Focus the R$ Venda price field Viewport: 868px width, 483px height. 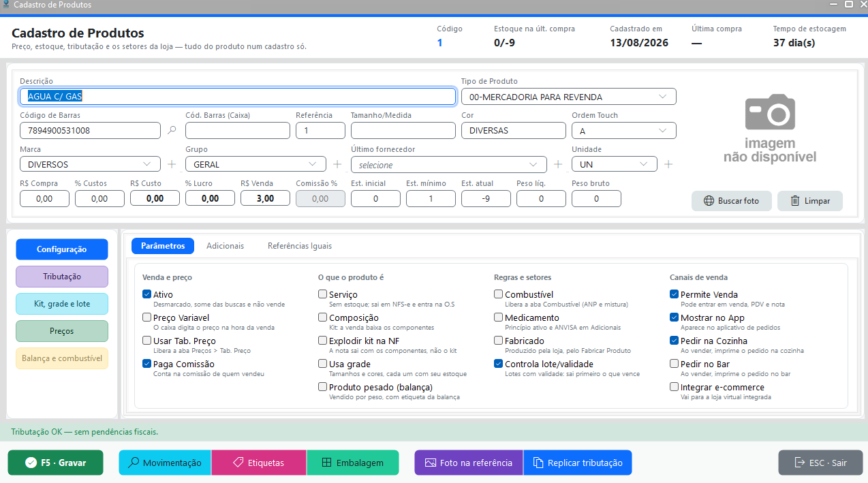point(266,198)
